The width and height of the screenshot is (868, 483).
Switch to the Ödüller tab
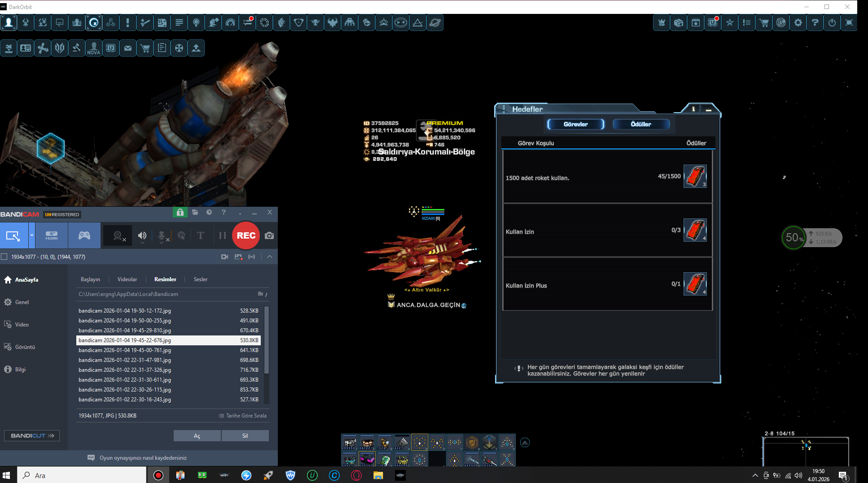click(641, 124)
